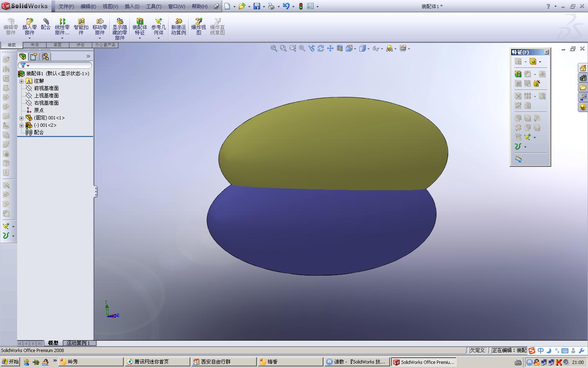Viewport: 588px width, 368px height.
Task: Expand the (固定) 001<1> component node
Action: pos(22,118)
